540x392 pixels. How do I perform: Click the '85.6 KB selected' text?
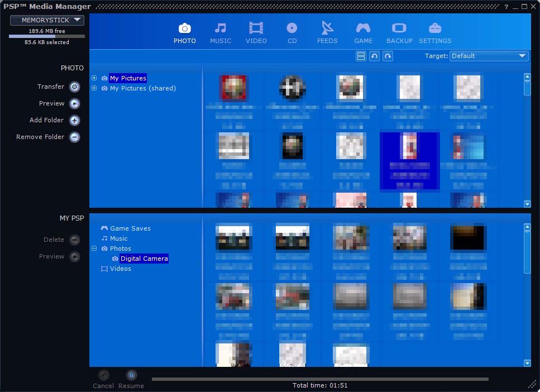pos(47,42)
